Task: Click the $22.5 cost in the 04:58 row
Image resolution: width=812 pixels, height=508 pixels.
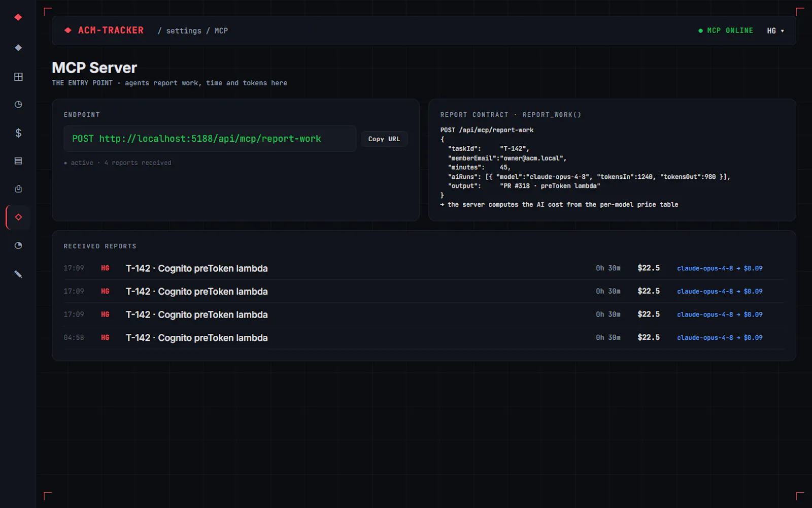Action: click(x=649, y=337)
